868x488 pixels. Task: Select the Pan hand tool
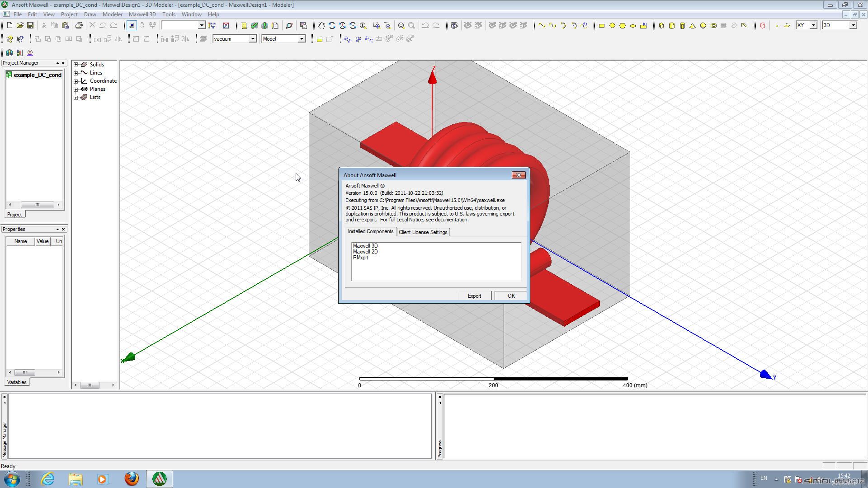[321, 25]
